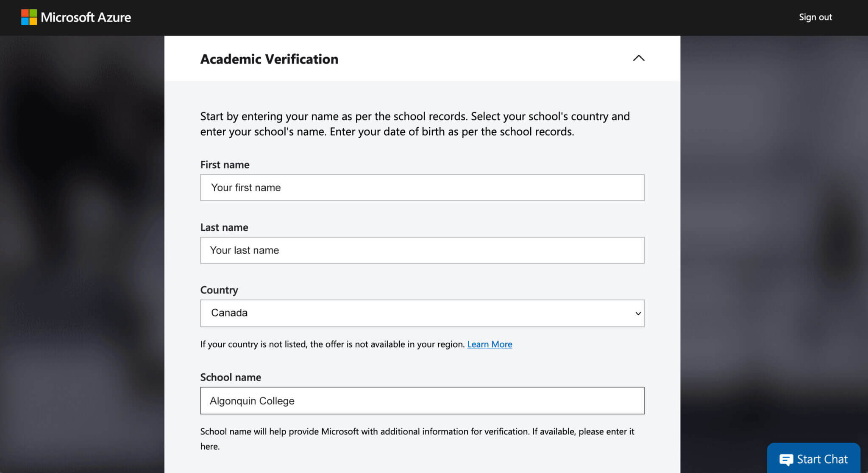Focus the Last name input field
This screenshot has height=473, width=868.
[x=422, y=250]
